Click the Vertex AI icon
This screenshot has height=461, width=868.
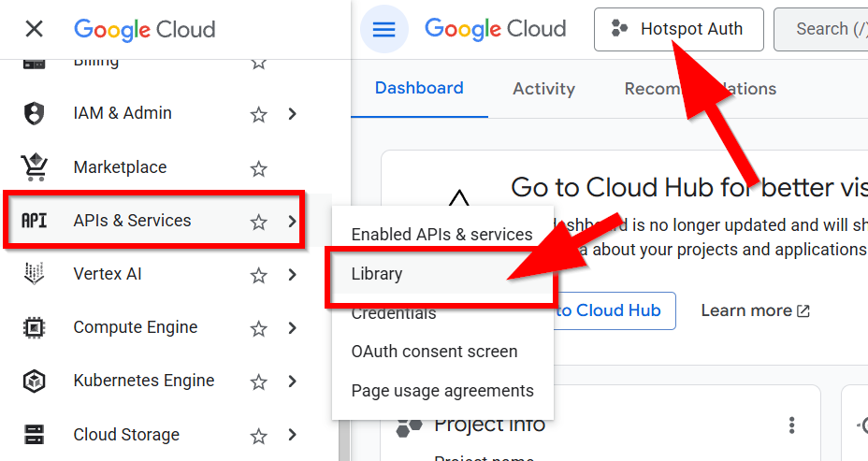[34, 275]
